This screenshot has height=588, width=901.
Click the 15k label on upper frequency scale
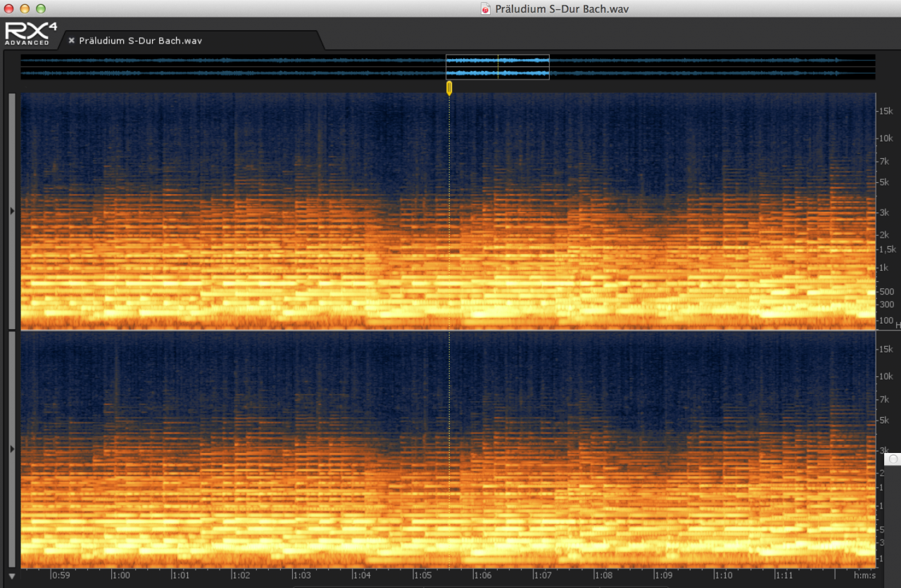click(885, 111)
